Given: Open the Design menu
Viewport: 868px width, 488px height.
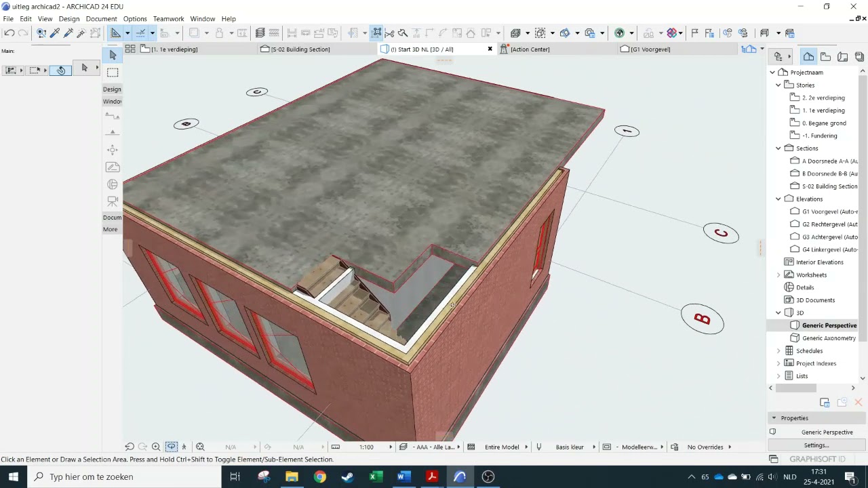Looking at the screenshot, I should click(68, 19).
